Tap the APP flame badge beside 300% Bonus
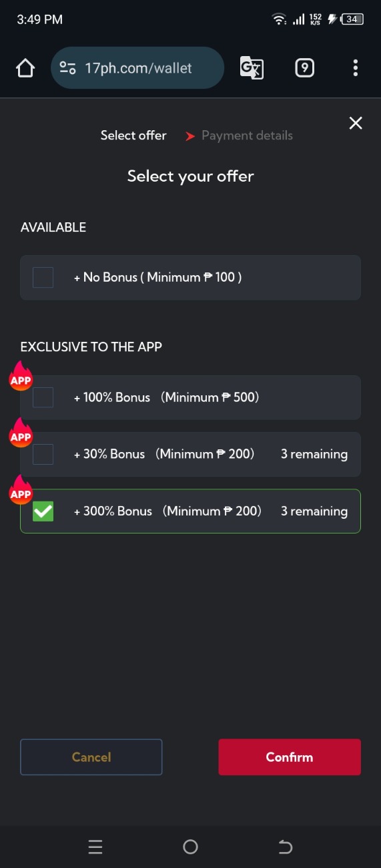 point(21,490)
